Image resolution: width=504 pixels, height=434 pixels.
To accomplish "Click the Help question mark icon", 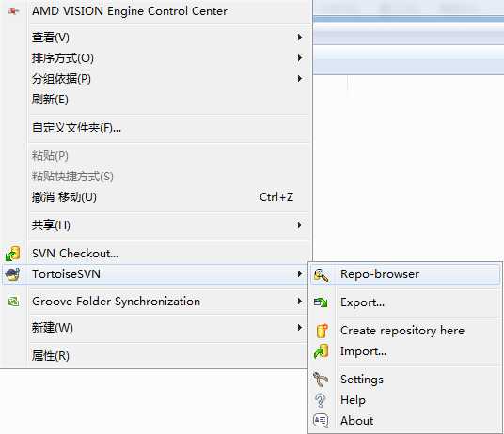I will (320, 400).
